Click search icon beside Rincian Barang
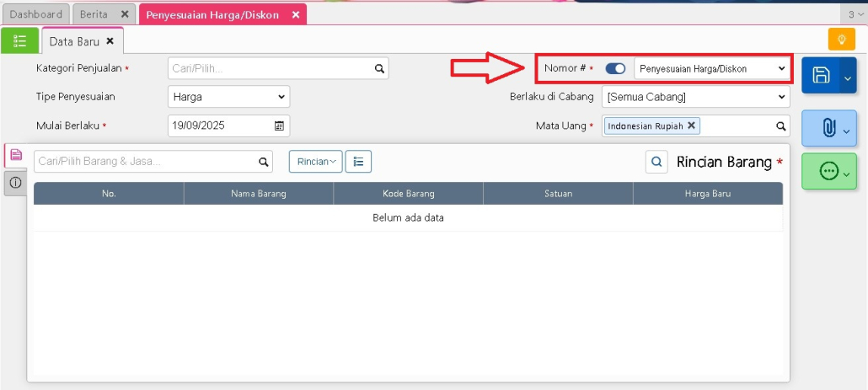Viewport: 868px width, 390px height. click(x=657, y=162)
